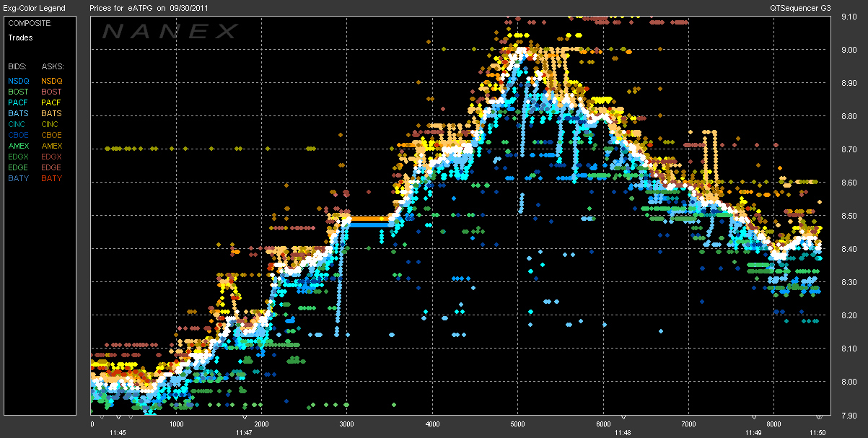Select PACF in the BIDS column
Image resolution: width=868 pixels, height=438 pixels.
point(19,102)
